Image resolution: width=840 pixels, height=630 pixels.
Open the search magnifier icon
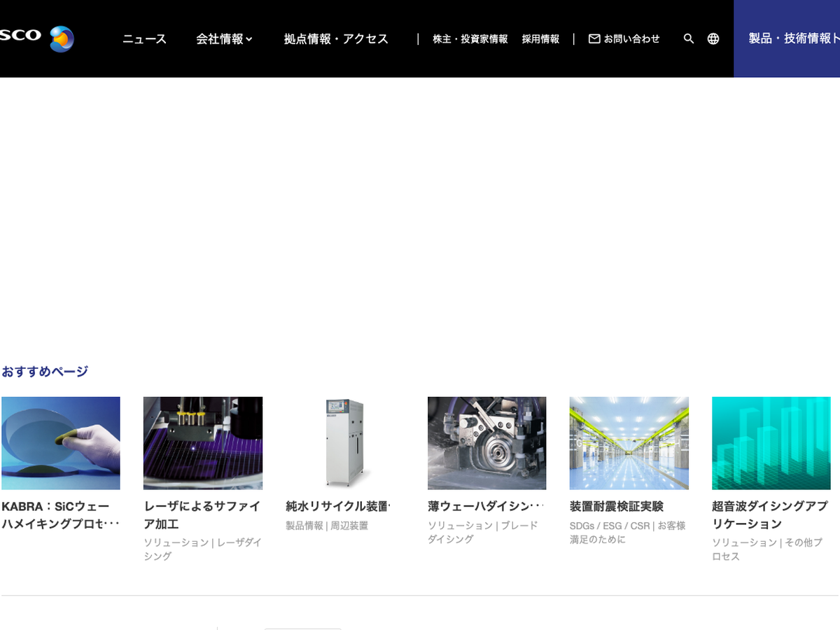[x=689, y=39]
